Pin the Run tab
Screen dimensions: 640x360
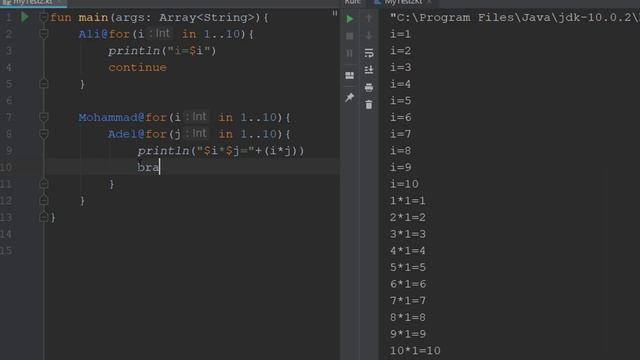tap(350, 98)
